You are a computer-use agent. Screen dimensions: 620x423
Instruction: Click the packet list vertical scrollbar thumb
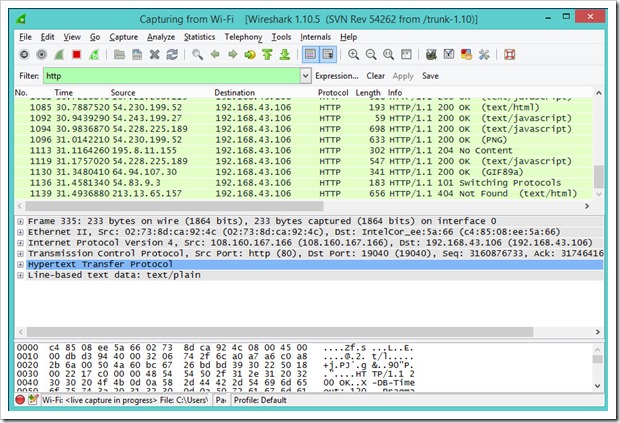tap(599, 177)
